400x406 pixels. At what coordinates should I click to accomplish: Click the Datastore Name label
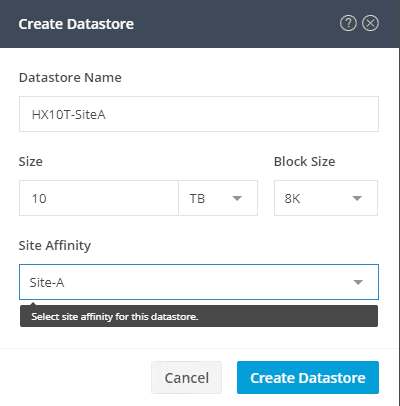(70, 77)
